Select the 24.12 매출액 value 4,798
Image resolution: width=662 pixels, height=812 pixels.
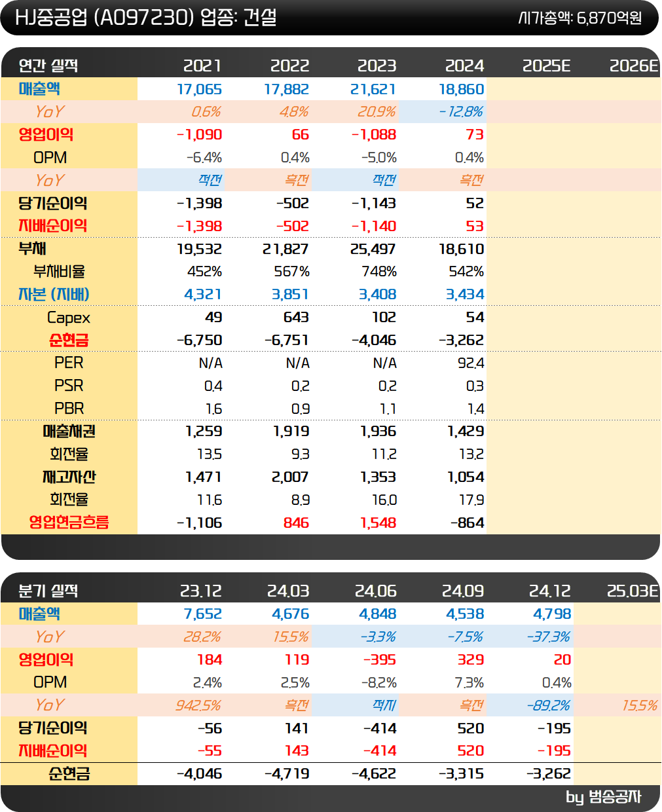[x=552, y=614]
